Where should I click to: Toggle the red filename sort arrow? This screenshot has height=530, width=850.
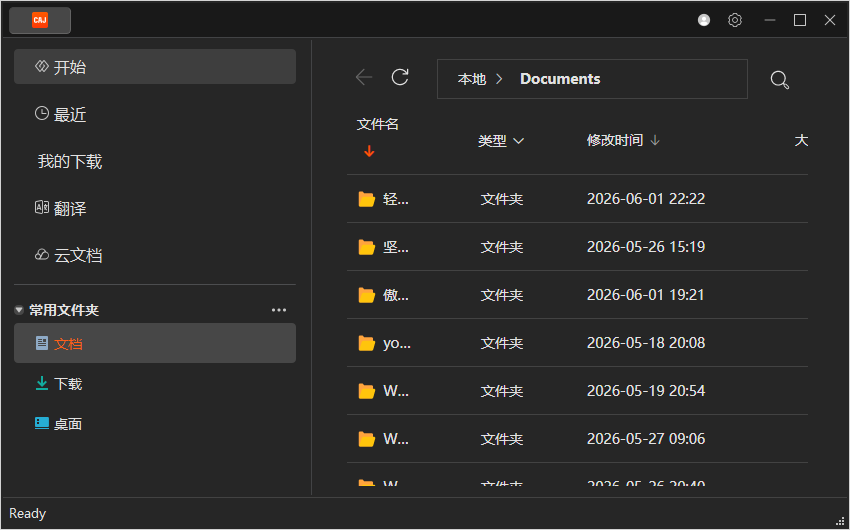pyautogui.click(x=369, y=151)
